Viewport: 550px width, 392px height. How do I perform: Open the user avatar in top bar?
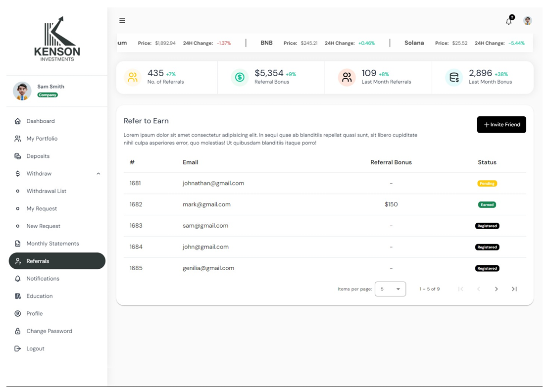pyautogui.click(x=528, y=21)
